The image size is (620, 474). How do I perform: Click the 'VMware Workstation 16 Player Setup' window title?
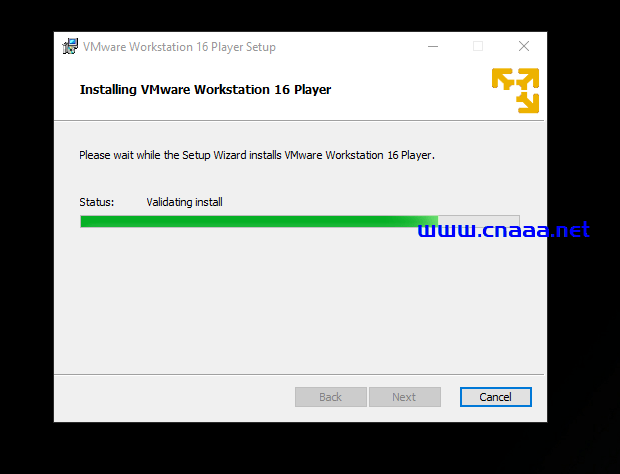tap(179, 47)
